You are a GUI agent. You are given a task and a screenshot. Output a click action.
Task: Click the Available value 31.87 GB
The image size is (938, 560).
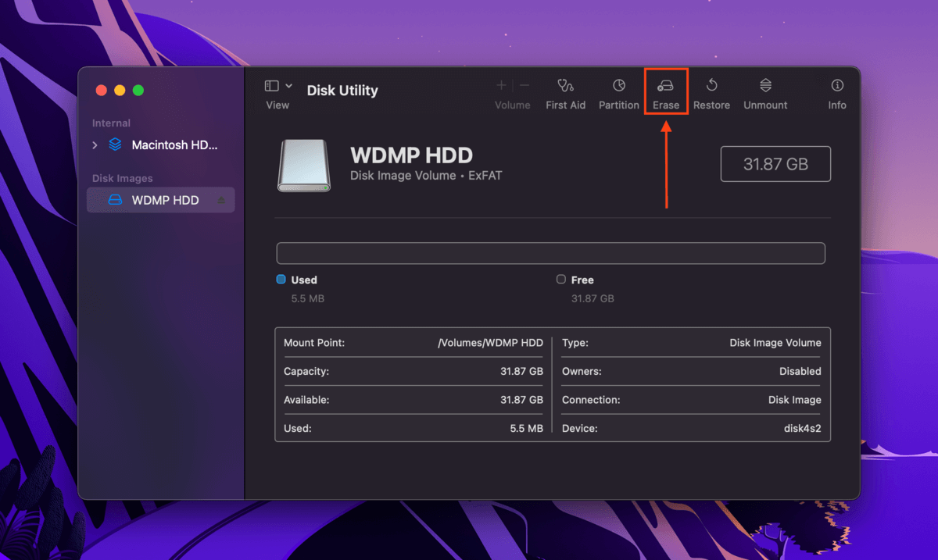521,400
